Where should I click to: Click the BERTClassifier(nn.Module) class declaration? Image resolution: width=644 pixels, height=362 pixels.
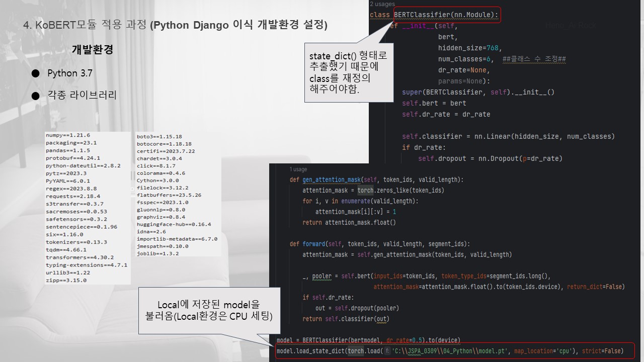tap(446, 15)
